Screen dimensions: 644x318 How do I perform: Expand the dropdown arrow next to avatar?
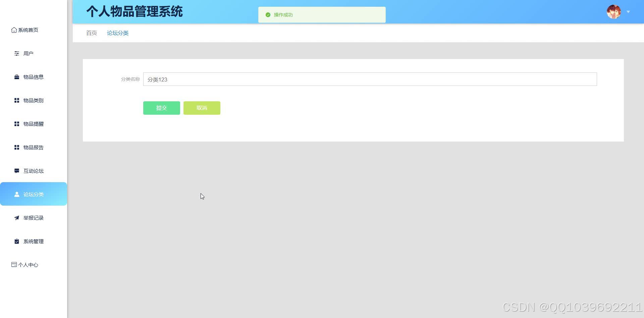point(628,12)
